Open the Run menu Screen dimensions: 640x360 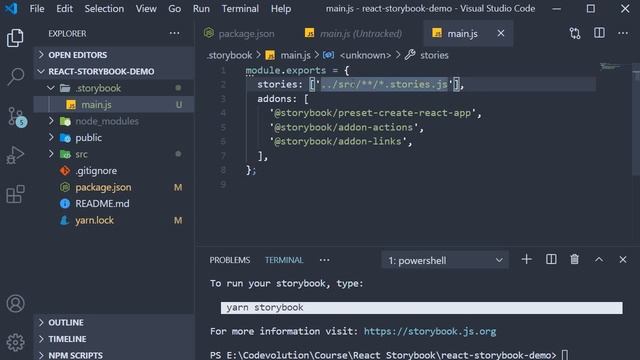coord(201,9)
